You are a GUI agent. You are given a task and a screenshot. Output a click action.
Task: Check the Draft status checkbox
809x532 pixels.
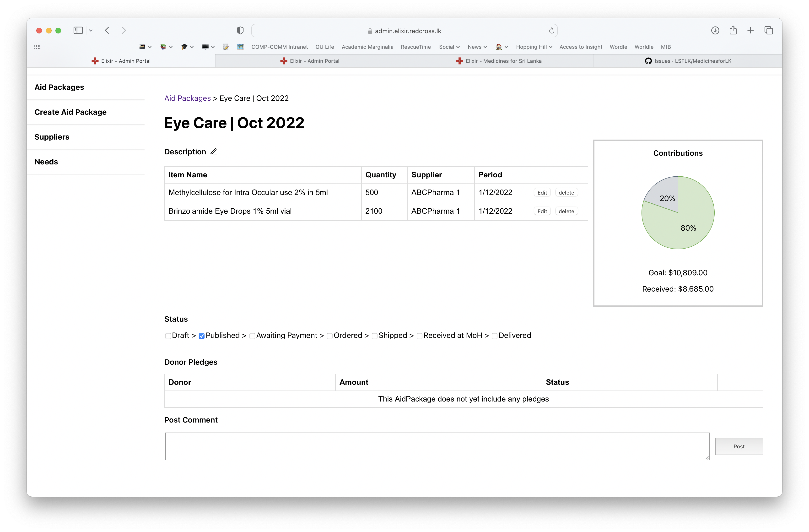(168, 336)
